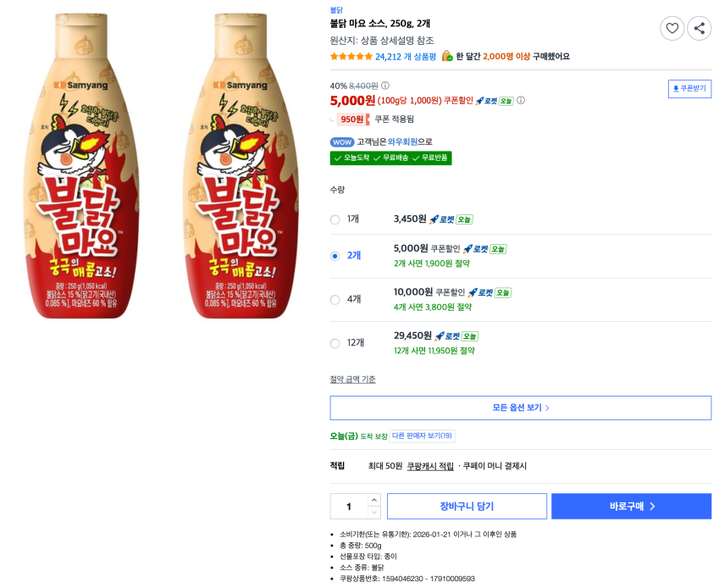Decrease quantity with the down arrow
The height and width of the screenshot is (588, 719).
(374, 512)
